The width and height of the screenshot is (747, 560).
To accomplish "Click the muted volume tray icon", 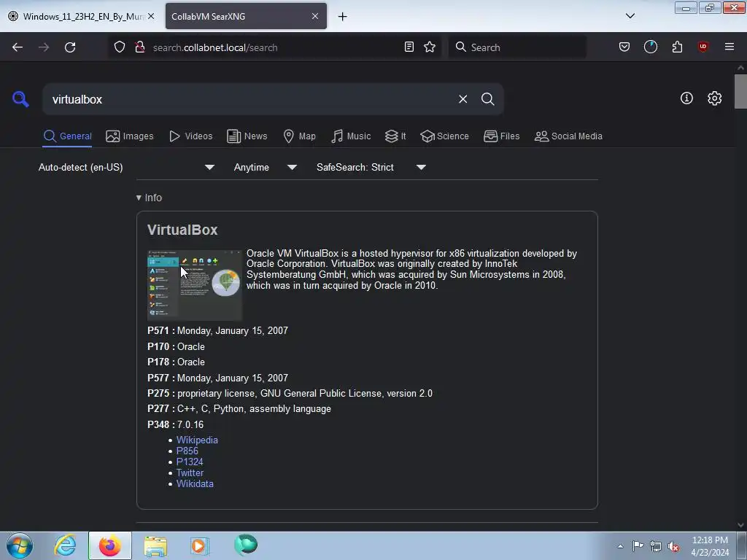I will (673, 546).
